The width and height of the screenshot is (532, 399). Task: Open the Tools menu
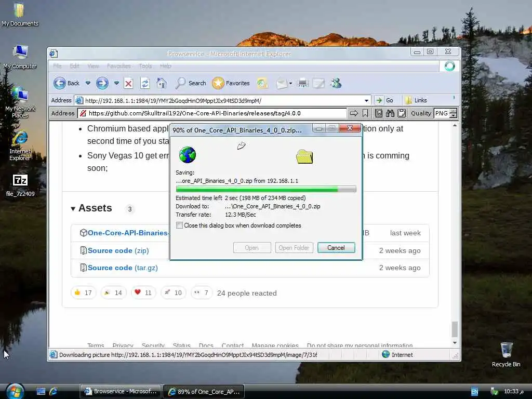145,66
